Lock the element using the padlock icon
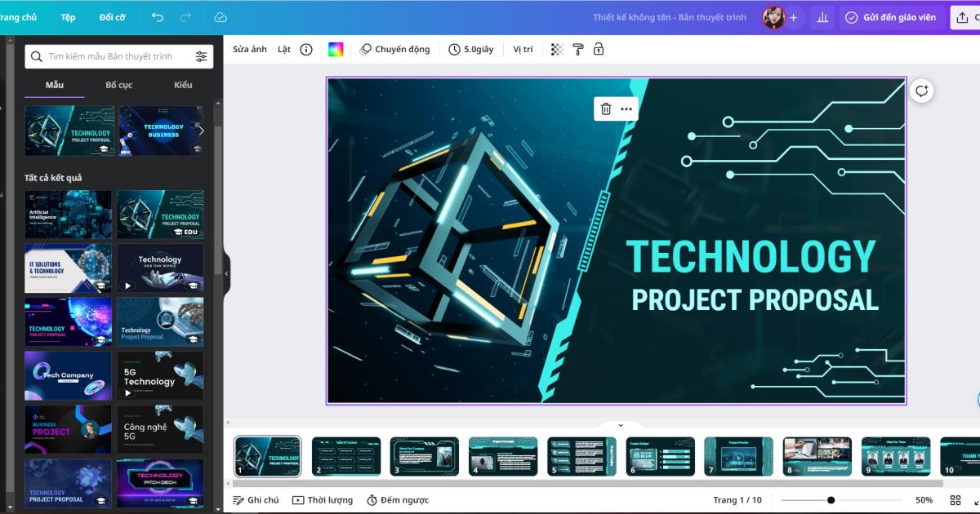This screenshot has width=980, height=514. pos(599,49)
